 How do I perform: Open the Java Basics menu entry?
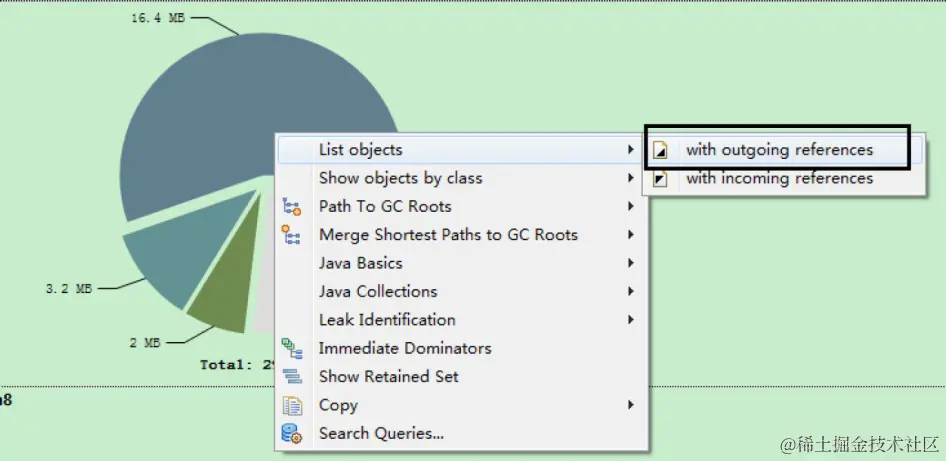pos(459,263)
